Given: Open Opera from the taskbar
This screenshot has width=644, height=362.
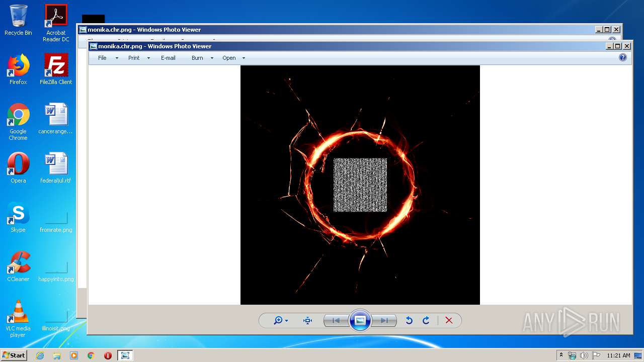Looking at the screenshot, I should click(108, 355).
